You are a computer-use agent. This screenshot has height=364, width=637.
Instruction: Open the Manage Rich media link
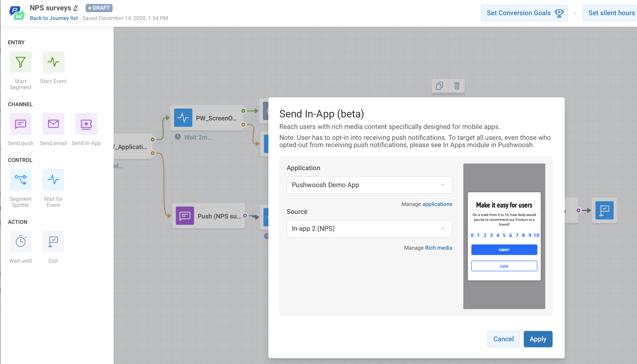[x=438, y=248]
